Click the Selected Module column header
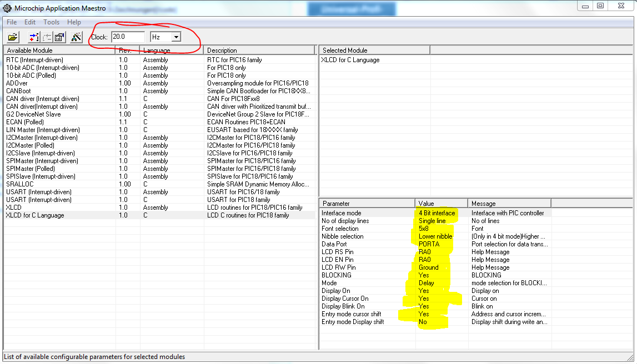This screenshot has height=364, width=637. [x=374, y=50]
